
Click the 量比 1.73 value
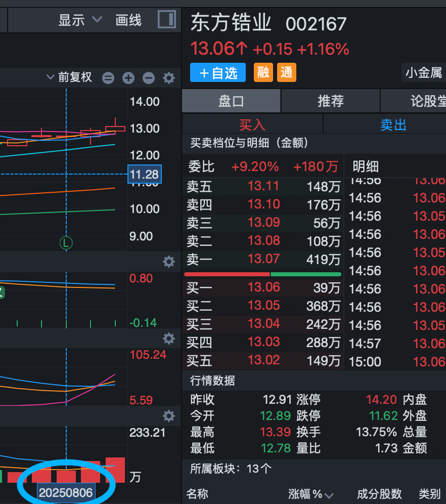click(386, 448)
